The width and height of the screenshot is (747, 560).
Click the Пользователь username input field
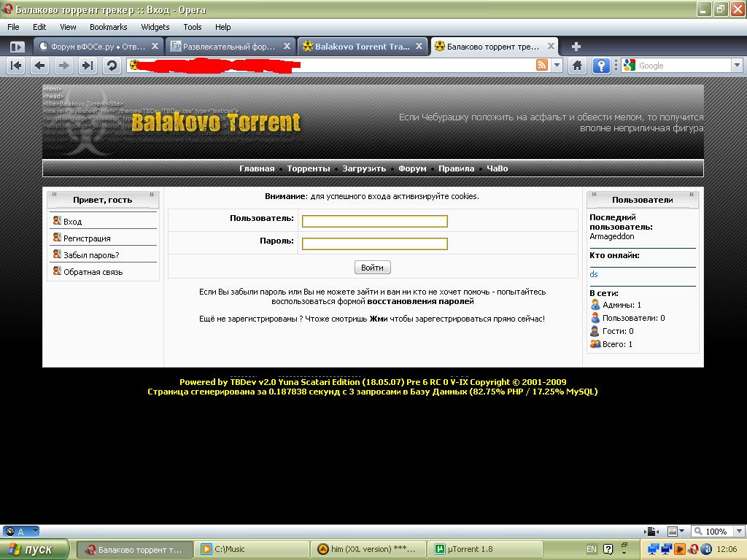pyautogui.click(x=374, y=222)
